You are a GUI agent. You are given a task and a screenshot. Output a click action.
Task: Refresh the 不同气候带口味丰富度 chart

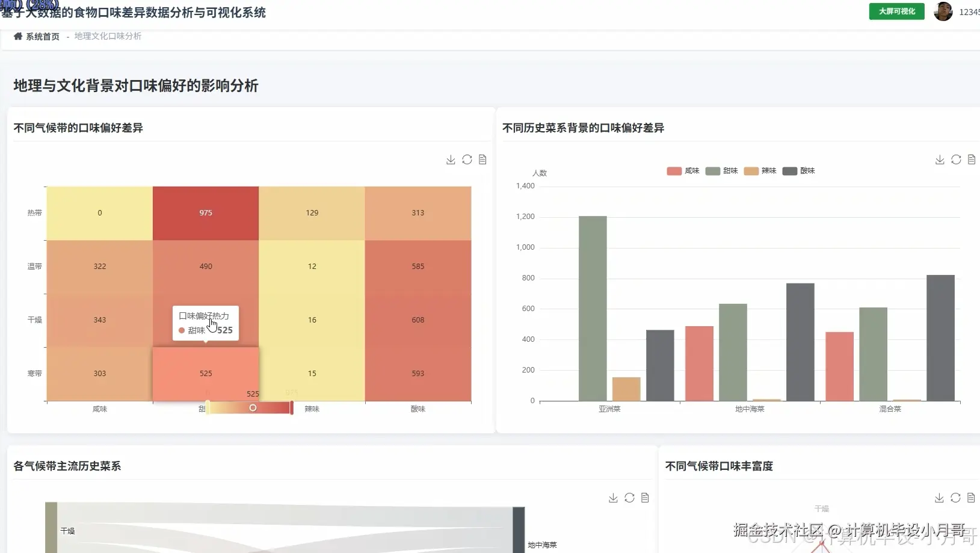[955, 498]
